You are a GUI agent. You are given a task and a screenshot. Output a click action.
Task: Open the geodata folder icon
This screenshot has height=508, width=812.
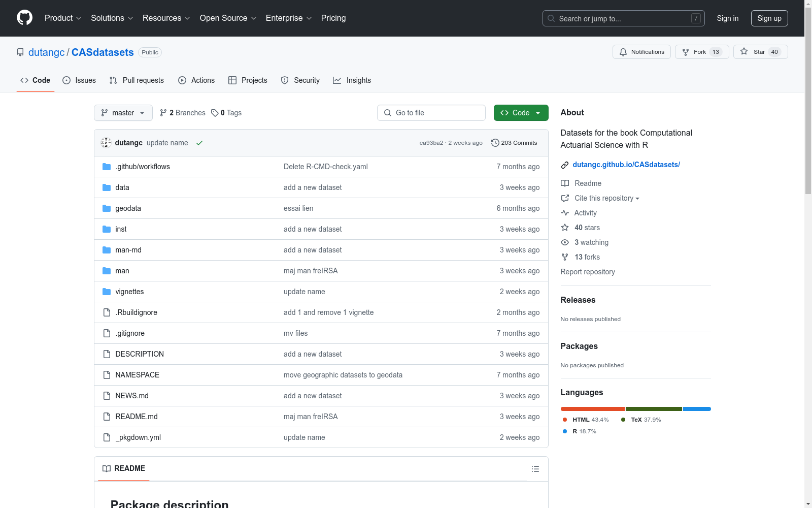107,208
